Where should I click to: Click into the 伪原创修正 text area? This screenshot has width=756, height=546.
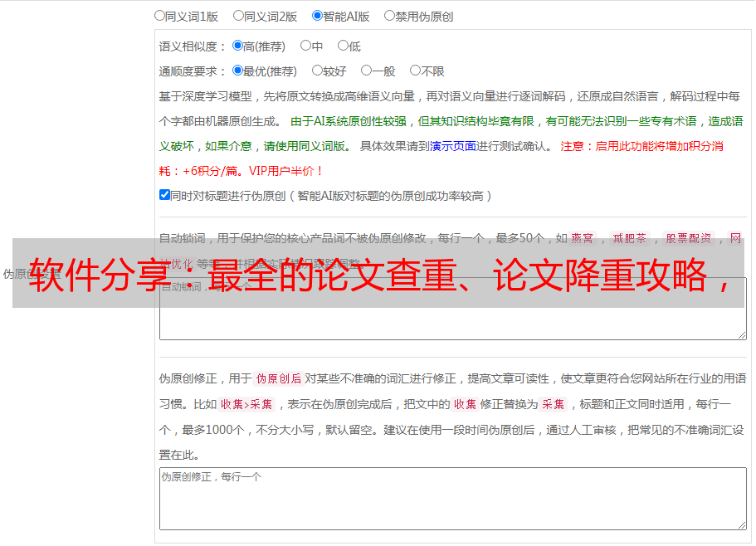point(453,499)
